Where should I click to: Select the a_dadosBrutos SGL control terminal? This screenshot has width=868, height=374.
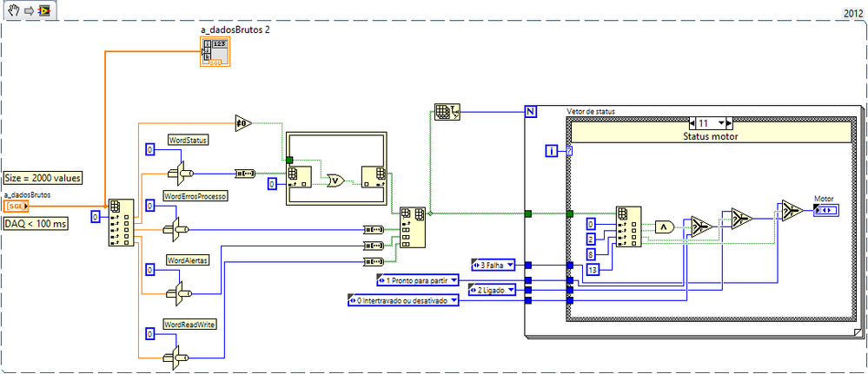point(16,207)
